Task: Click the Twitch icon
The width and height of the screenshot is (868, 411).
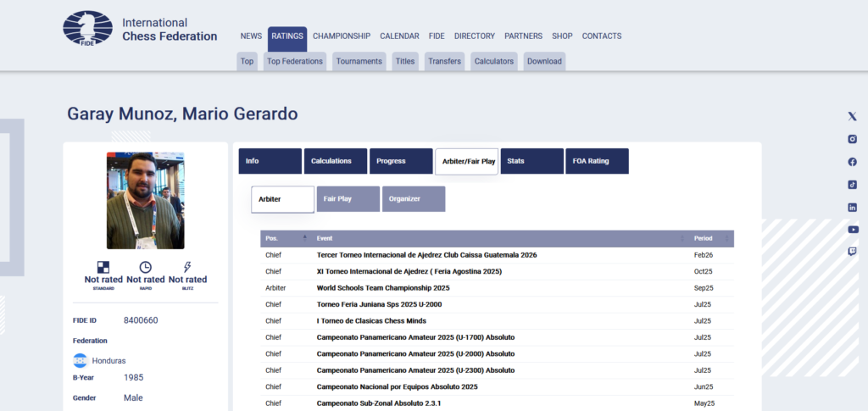Action: tap(852, 252)
